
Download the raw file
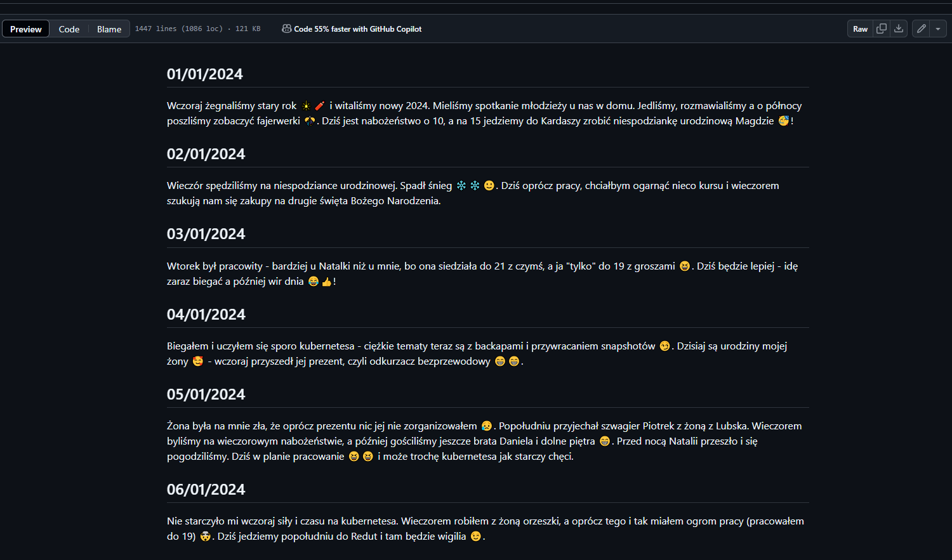tap(899, 29)
